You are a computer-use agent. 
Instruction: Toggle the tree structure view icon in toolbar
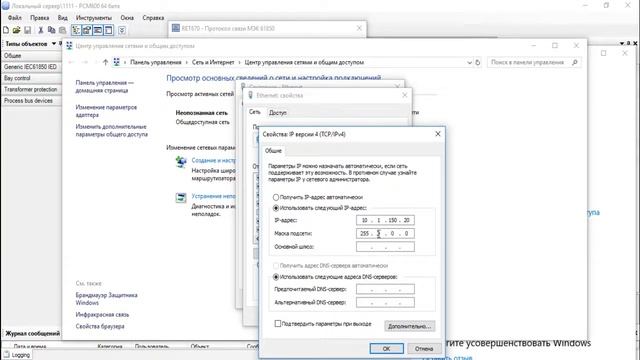point(76,30)
